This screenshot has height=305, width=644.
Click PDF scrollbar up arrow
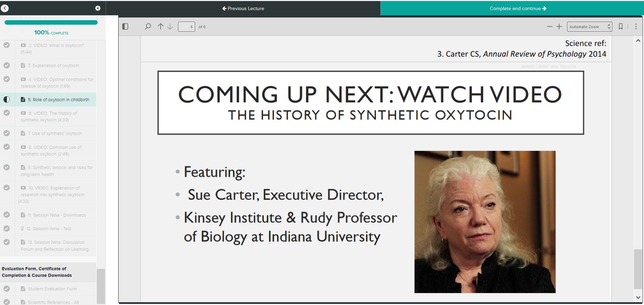(638, 41)
